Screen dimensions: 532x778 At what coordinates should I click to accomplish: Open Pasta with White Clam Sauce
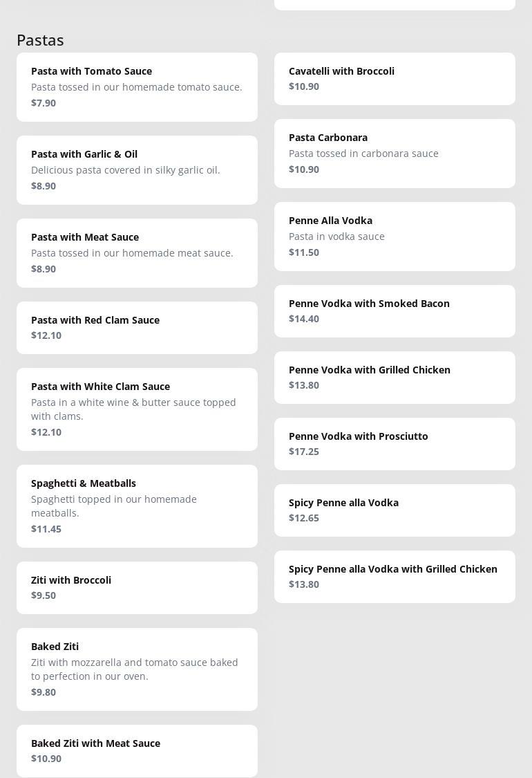[137, 409]
